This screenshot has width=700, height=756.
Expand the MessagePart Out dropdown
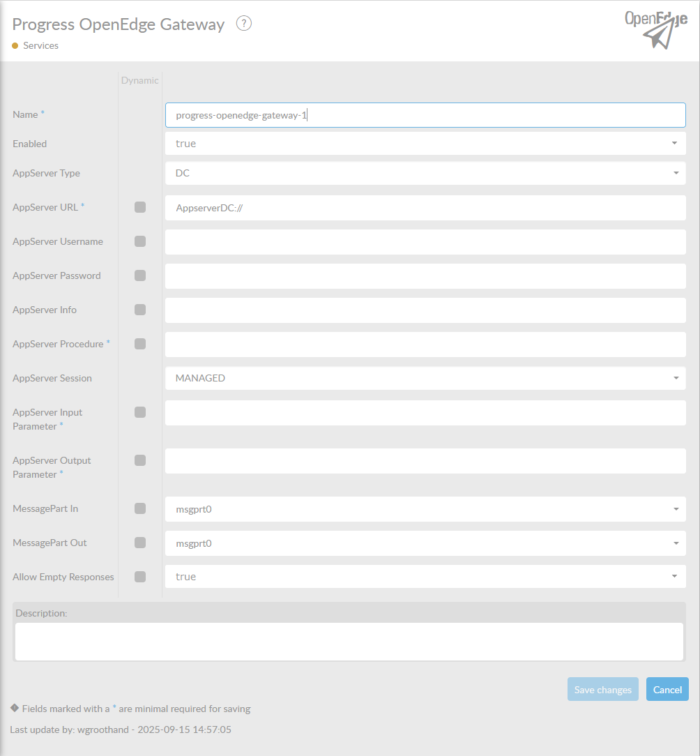tap(425, 543)
